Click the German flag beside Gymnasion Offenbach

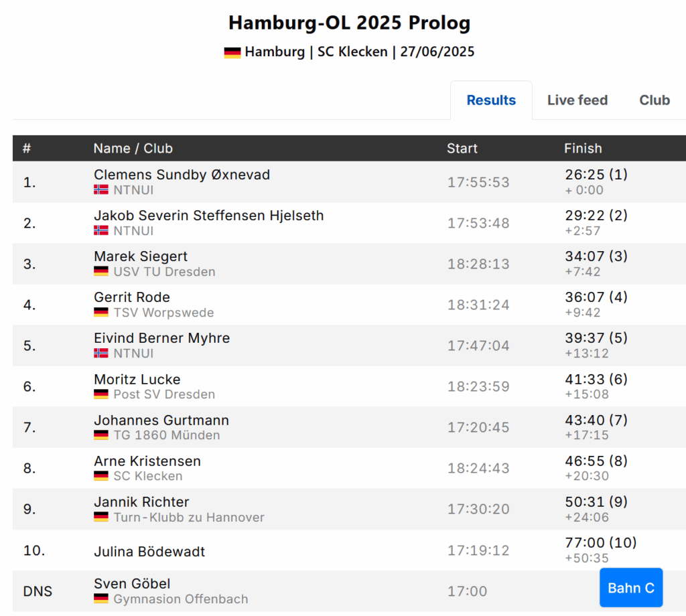(x=101, y=599)
